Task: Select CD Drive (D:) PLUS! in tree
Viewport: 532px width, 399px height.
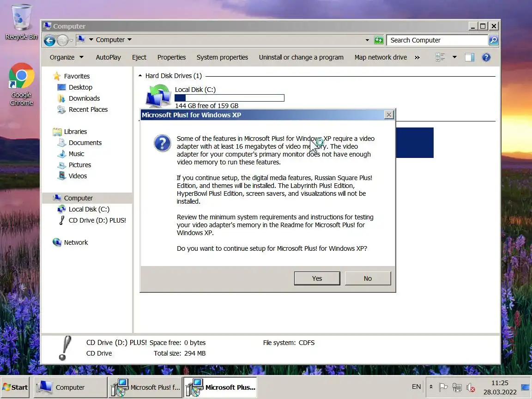Action: (97, 221)
